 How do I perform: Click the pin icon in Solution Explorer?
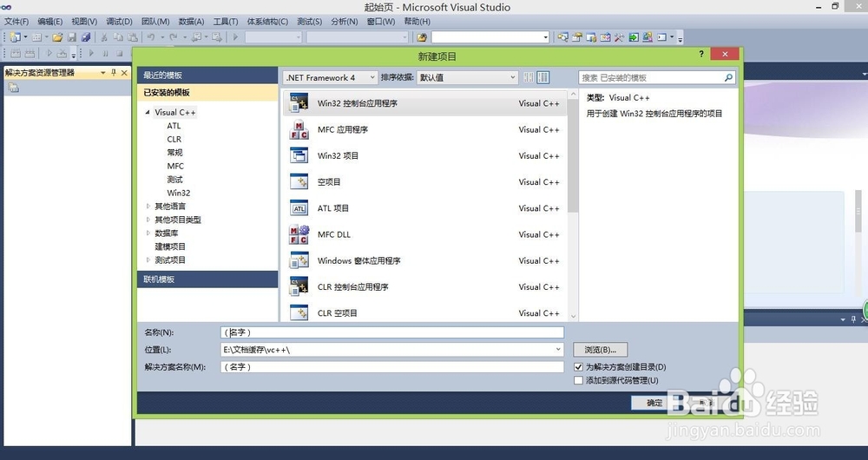pyautogui.click(x=114, y=73)
